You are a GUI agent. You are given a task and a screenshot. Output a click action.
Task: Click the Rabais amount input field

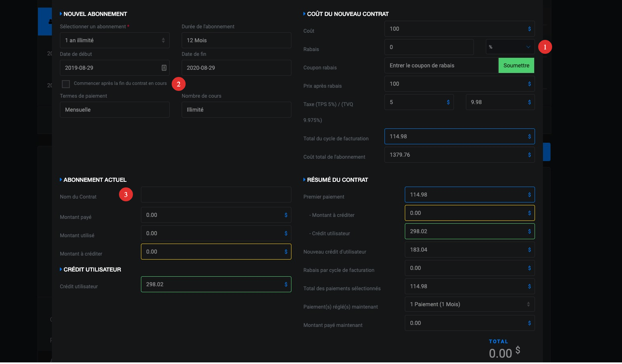click(x=429, y=47)
